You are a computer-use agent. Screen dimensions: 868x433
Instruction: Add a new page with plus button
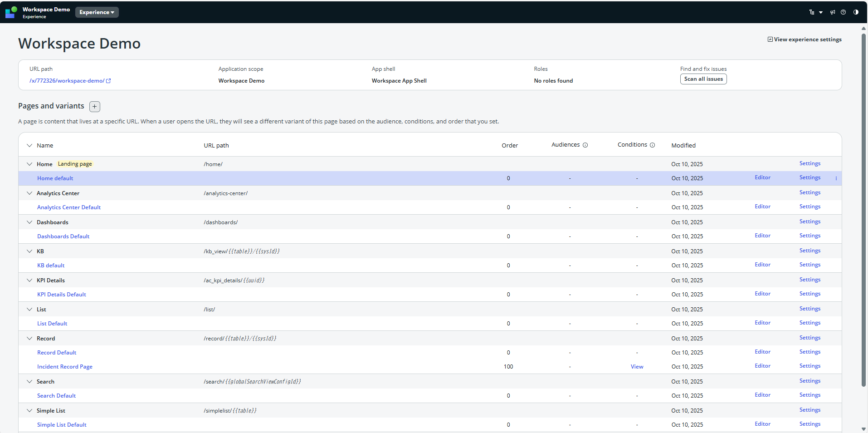click(94, 107)
